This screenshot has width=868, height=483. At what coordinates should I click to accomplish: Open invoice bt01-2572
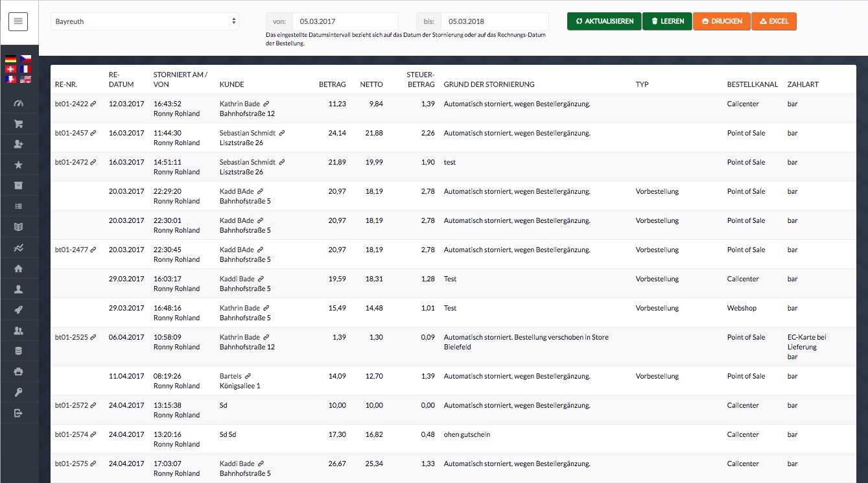pos(71,405)
